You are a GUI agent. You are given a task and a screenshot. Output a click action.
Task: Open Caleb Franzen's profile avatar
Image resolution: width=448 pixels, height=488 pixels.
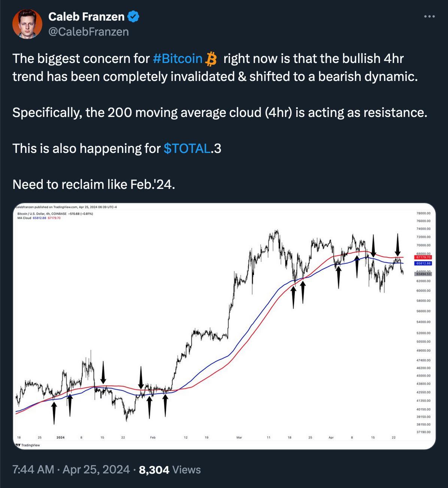tap(27, 24)
